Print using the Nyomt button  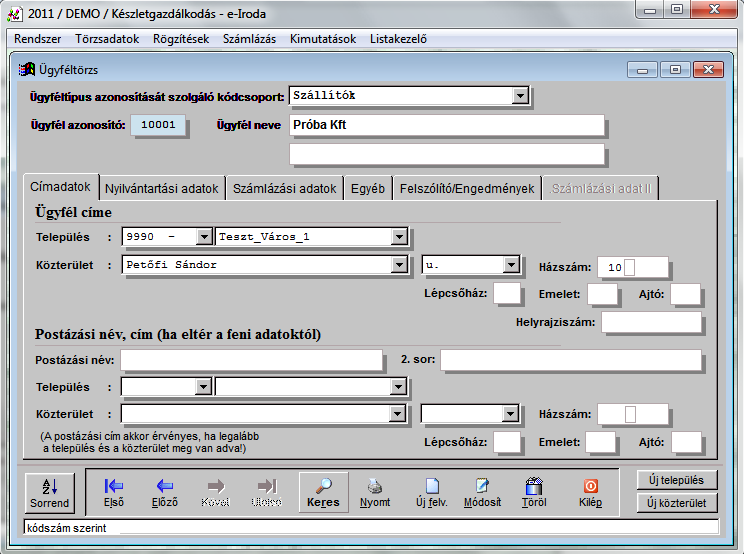[x=375, y=492]
